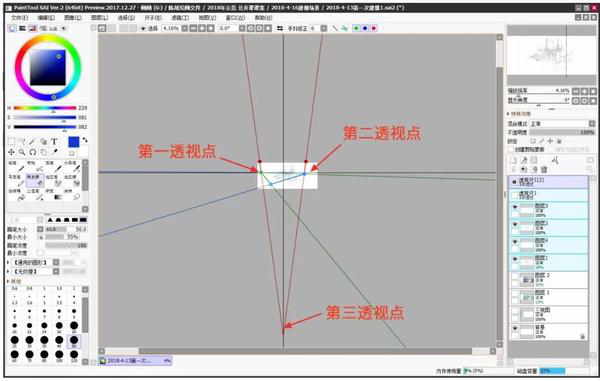Select the Text tool marked T
This screenshot has height=381, width=600.
[x=54, y=142]
